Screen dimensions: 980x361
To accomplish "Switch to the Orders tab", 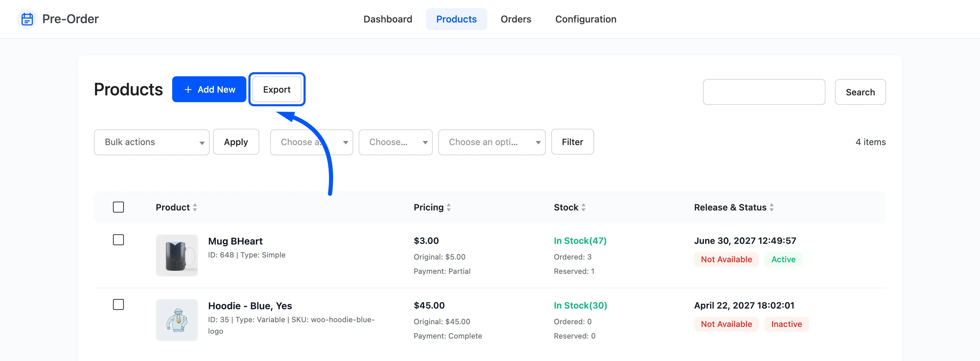I will (516, 19).
